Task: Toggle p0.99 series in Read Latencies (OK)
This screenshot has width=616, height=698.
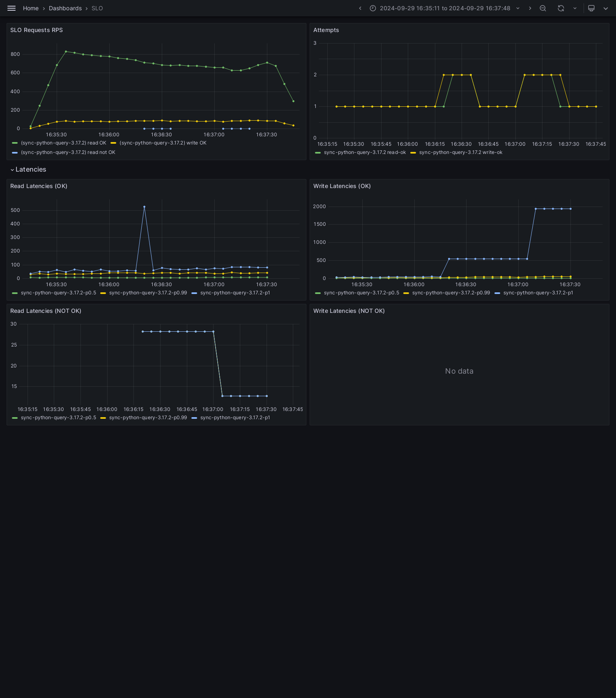Action: [148, 293]
